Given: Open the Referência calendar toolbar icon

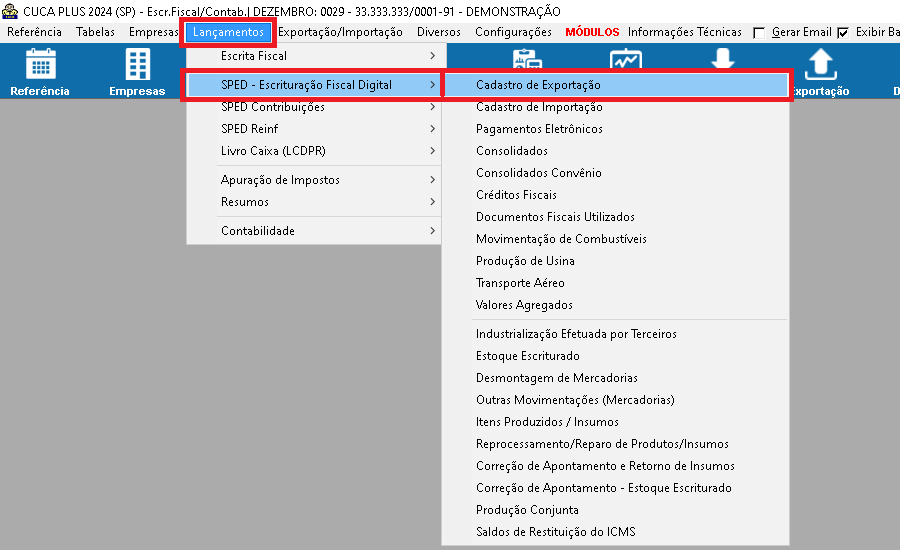Looking at the screenshot, I should 40,64.
